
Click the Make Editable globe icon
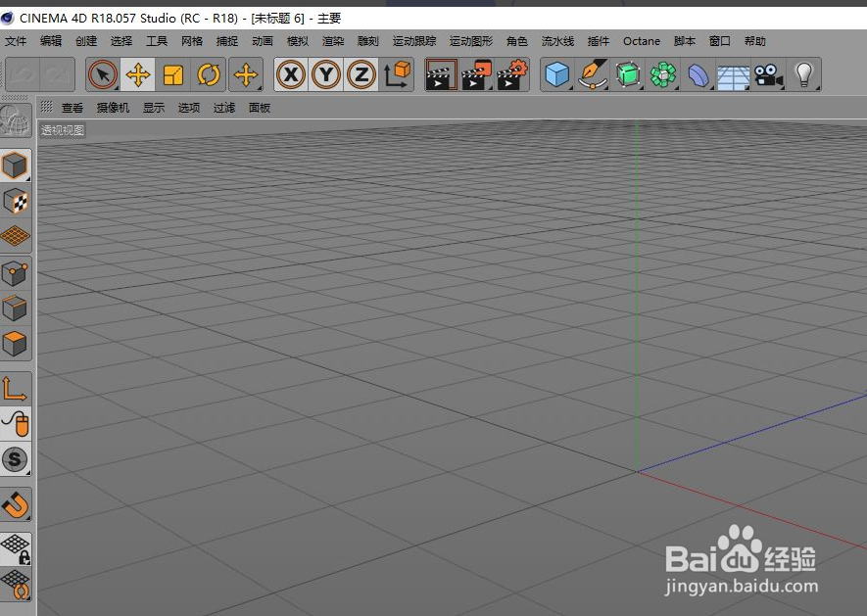(16, 120)
